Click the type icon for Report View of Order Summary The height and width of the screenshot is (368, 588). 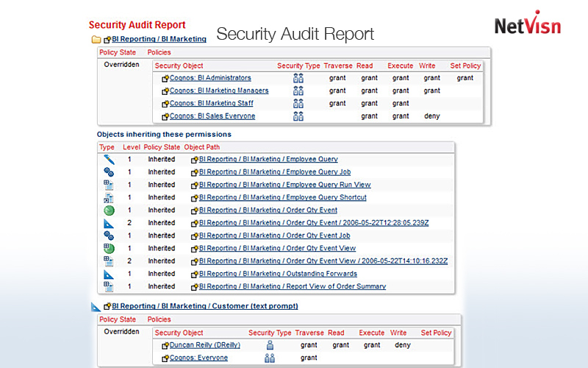[x=109, y=287]
